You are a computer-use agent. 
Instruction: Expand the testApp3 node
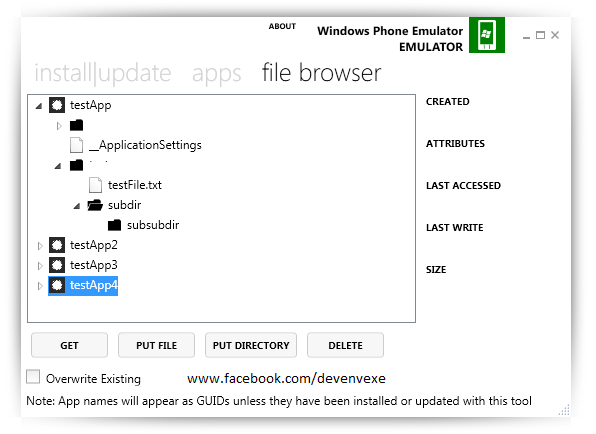pos(40,266)
